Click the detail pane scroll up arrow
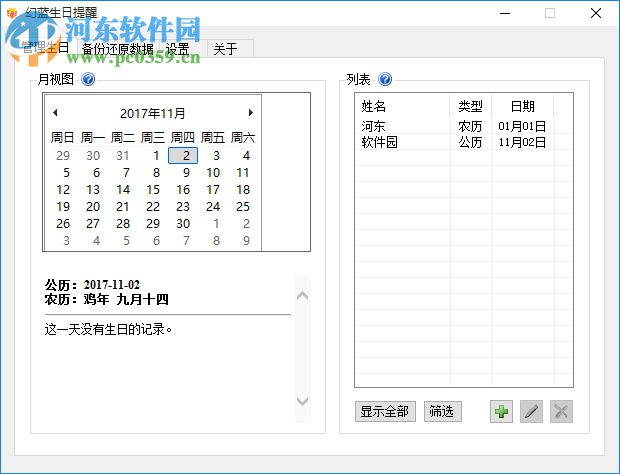The image size is (620, 474). 302,296
